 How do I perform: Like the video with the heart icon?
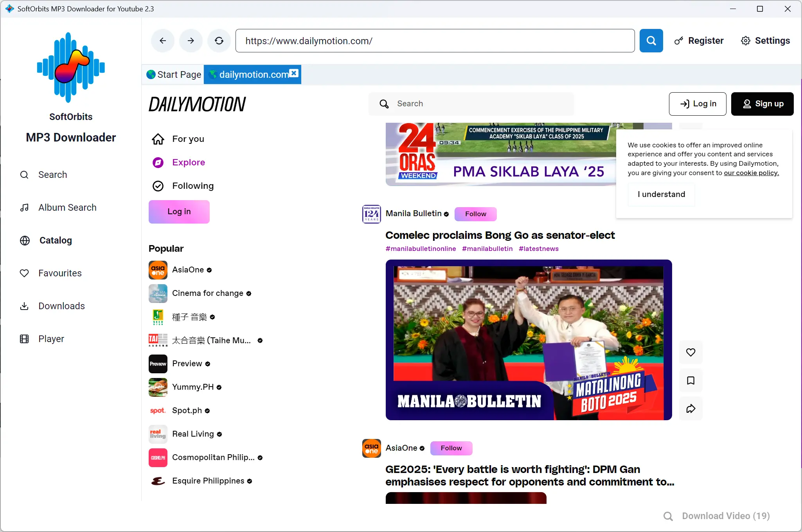(691, 352)
